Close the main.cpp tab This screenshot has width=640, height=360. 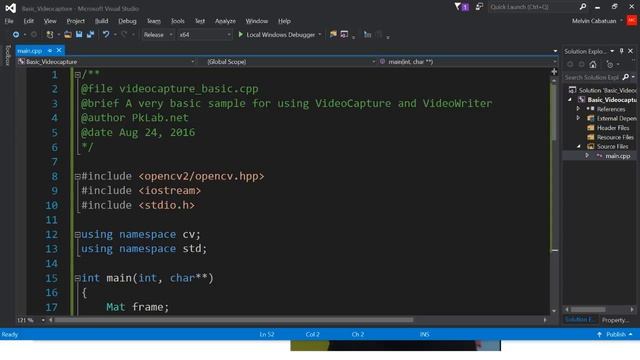(x=59, y=50)
